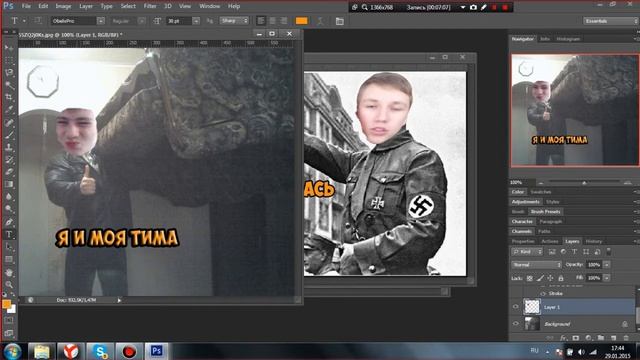
Task: Switch layer filtering on or off
Action: [609, 251]
